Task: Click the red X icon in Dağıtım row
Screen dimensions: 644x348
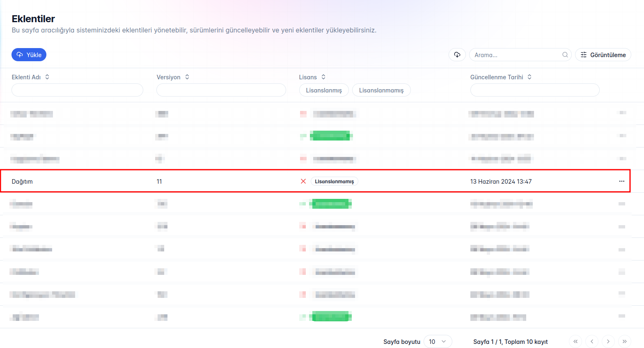Action: tap(303, 181)
